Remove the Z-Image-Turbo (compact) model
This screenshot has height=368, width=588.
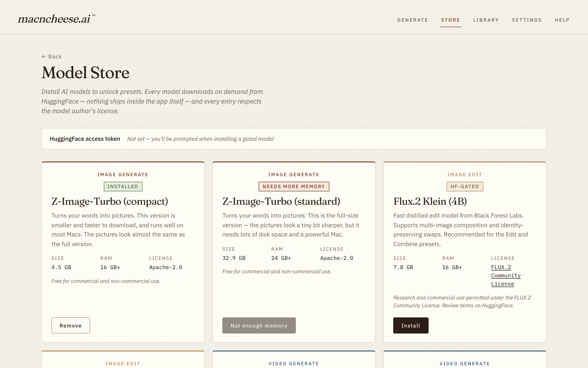coord(71,325)
